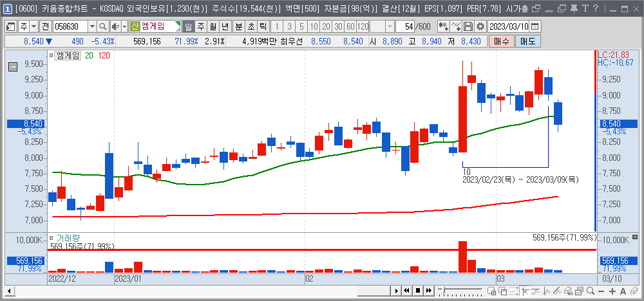Click the horizontal scrollbar left arrow
644x301 pixels.
click(8, 291)
